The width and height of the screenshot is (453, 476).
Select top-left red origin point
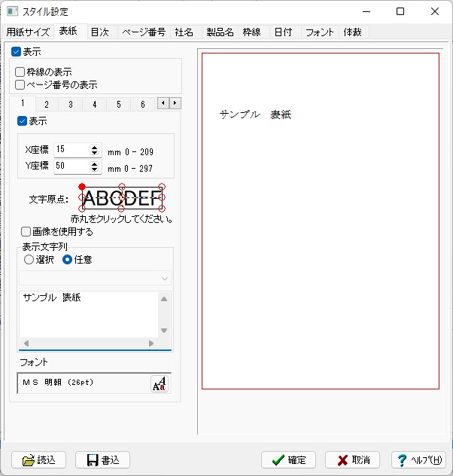(x=82, y=187)
